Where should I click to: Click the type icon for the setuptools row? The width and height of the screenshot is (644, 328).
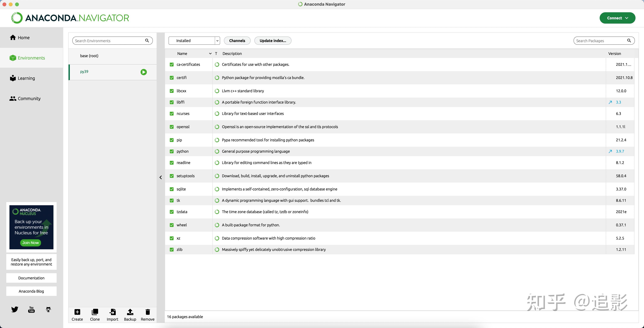click(217, 176)
